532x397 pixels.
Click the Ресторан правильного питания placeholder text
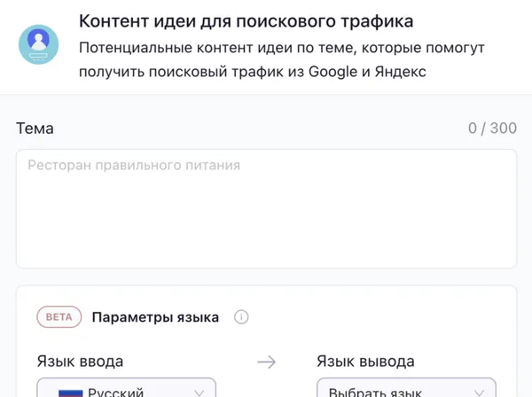point(134,165)
